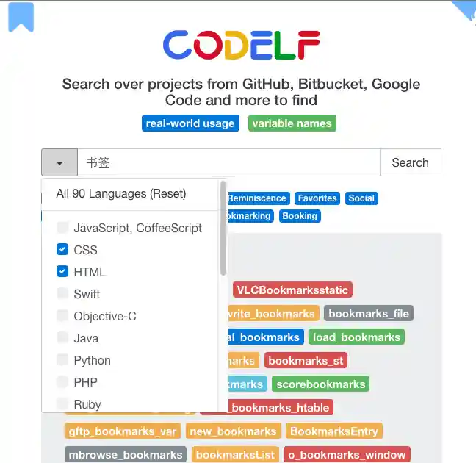The width and height of the screenshot is (476, 463).
Task: Click the variable names badge
Action: coord(292,123)
